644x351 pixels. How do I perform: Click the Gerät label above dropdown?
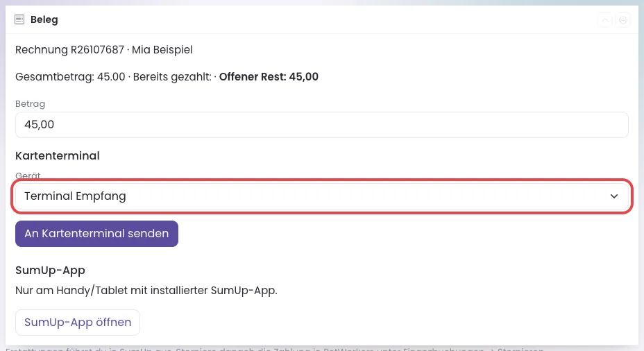point(28,175)
